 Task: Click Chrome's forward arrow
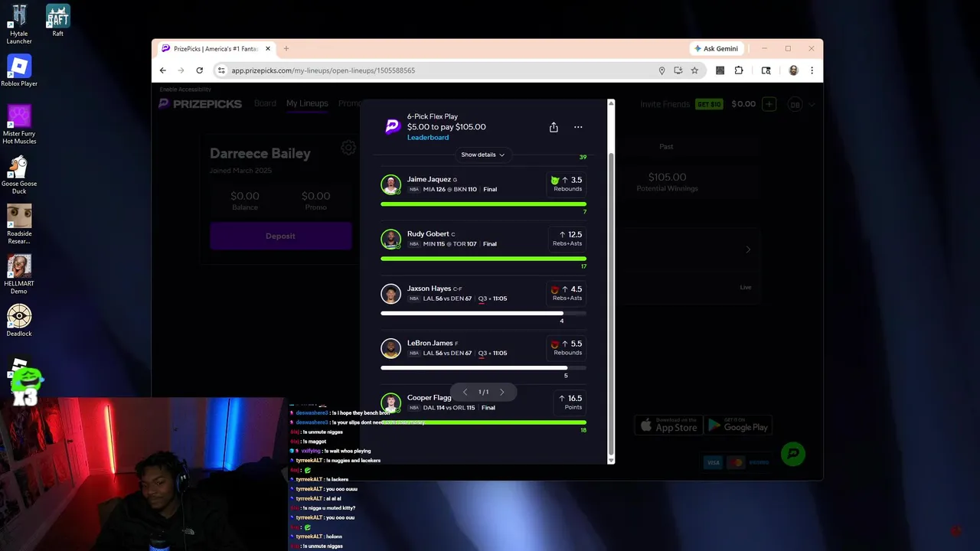point(181,70)
